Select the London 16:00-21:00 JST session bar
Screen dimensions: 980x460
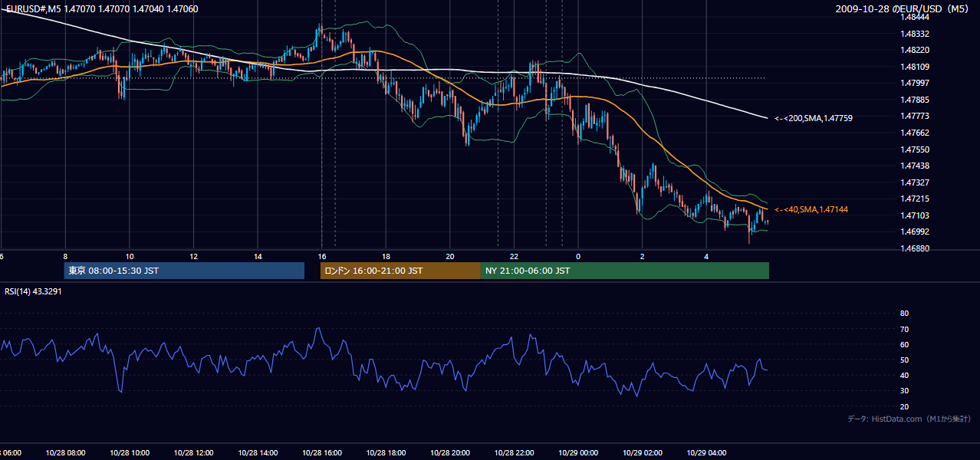click(x=400, y=271)
